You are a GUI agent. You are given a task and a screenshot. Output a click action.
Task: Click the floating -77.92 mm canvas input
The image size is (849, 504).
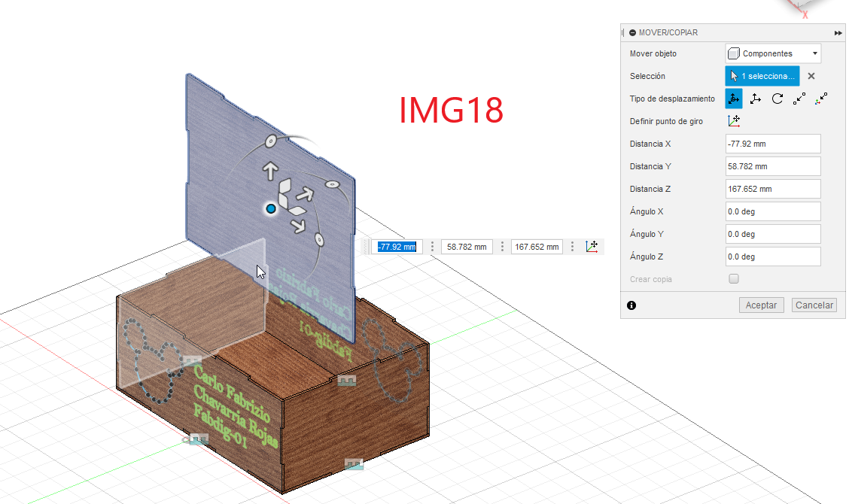click(x=397, y=247)
